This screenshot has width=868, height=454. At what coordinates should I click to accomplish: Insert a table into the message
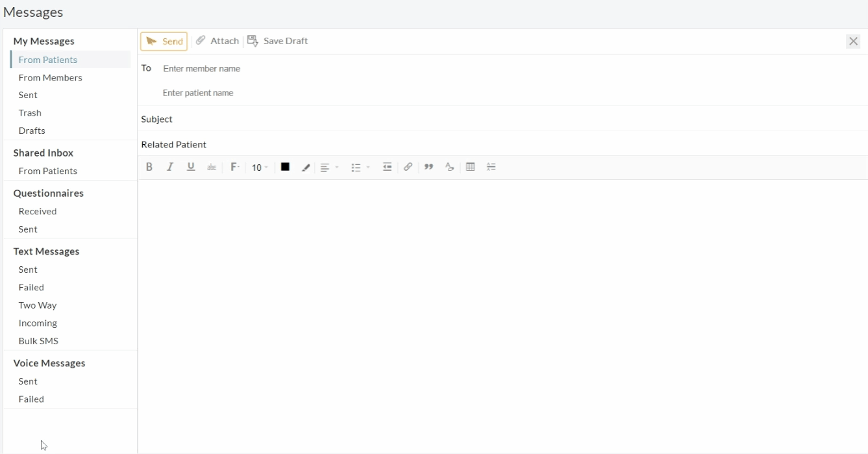tap(471, 167)
